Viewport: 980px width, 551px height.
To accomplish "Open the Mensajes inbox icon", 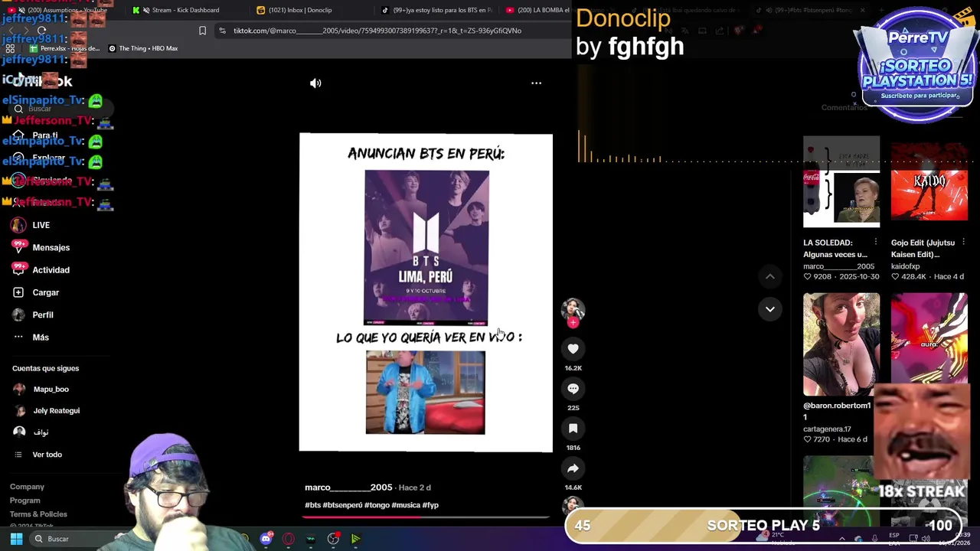I will (x=18, y=247).
